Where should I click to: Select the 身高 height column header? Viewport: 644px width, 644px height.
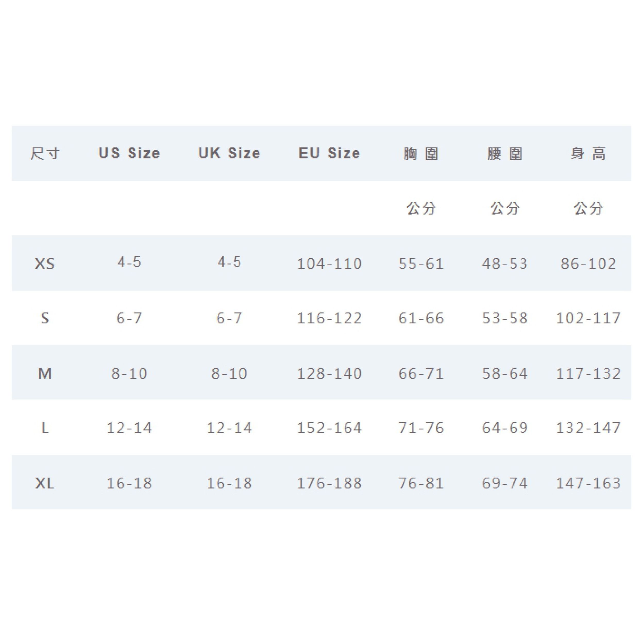[x=588, y=154]
